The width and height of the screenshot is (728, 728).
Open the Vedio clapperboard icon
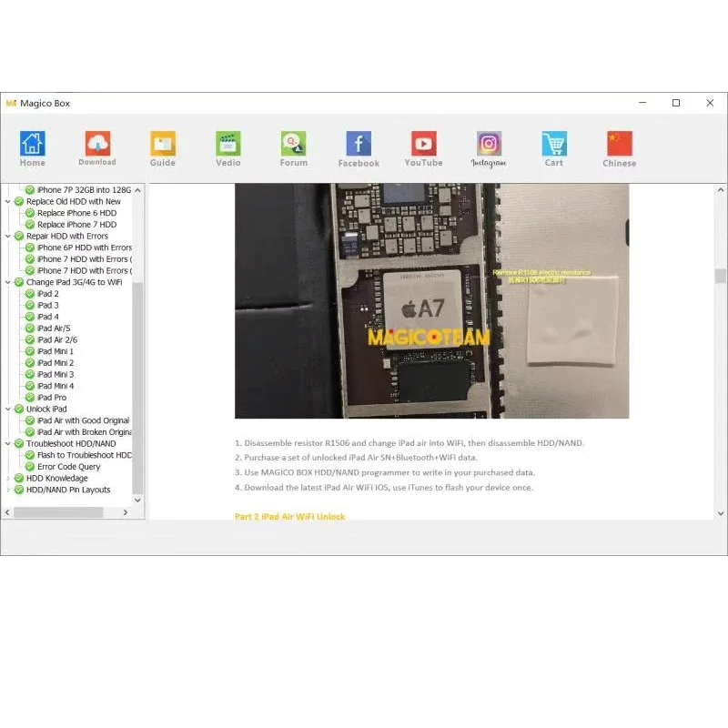pos(228,144)
